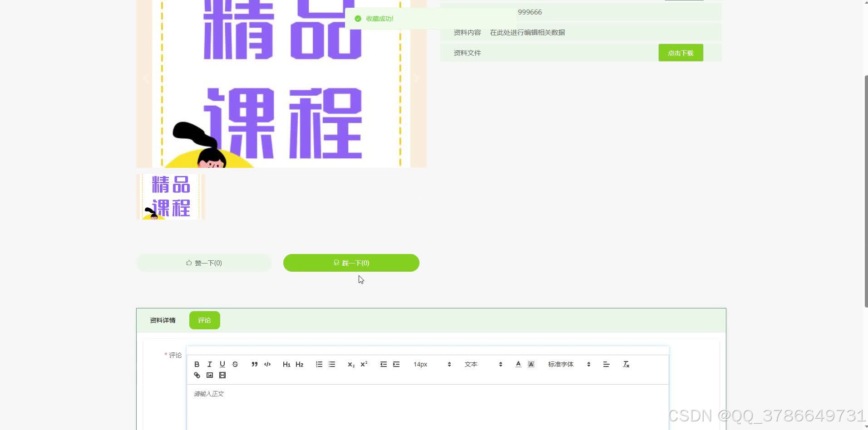Insert a code block in the editor
Viewport: 868px width, 430px height.
[267, 364]
